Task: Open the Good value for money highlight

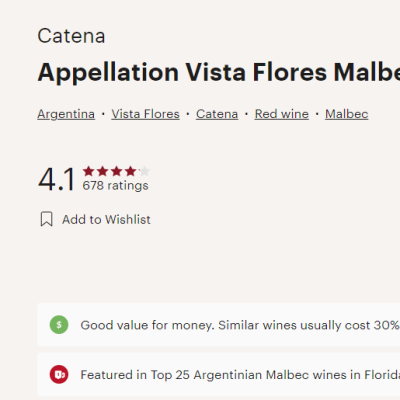Action: click(x=219, y=325)
